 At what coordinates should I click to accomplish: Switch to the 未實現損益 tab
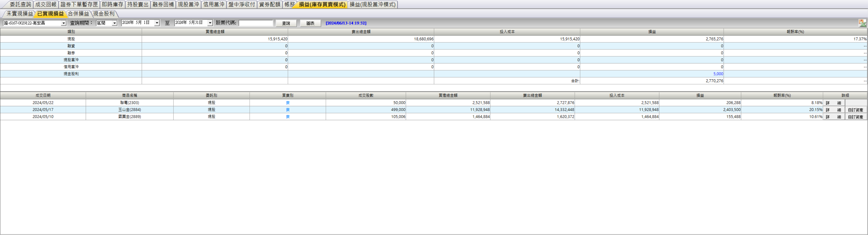point(19,14)
